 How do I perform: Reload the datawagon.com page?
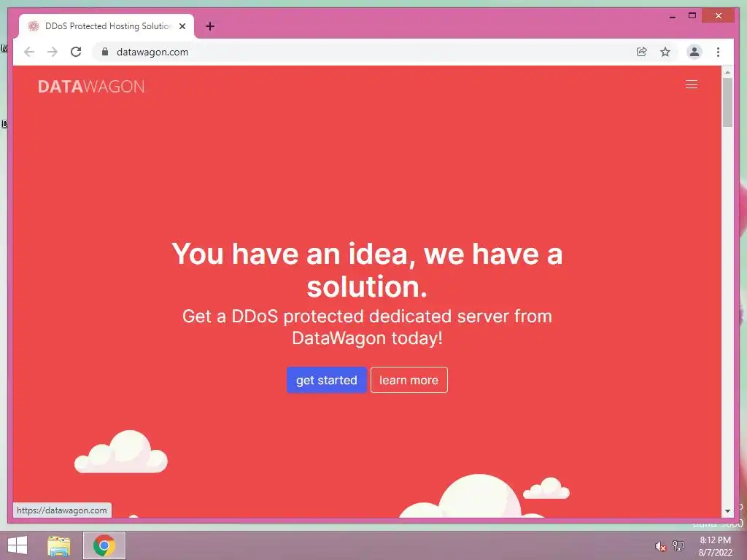coord(76,52)
